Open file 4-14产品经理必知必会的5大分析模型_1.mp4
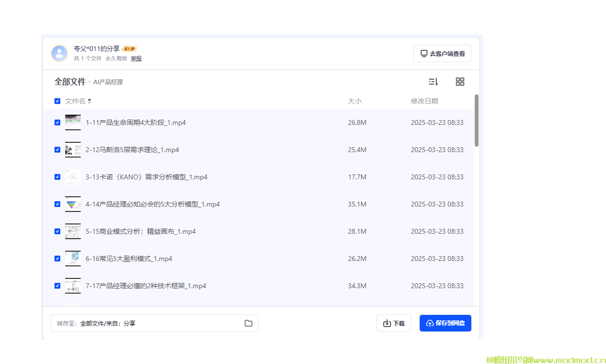This screenshot has height=364, width=606. coord(153,204)
